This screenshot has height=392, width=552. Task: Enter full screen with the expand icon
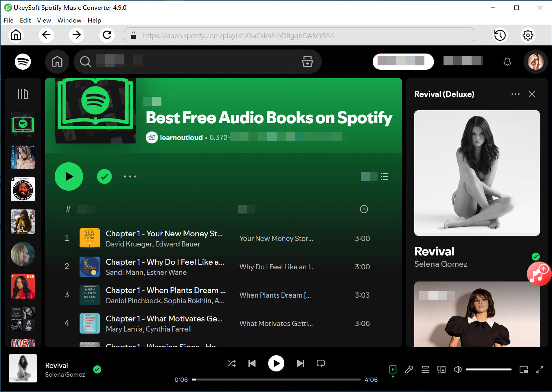pos(540,369)
